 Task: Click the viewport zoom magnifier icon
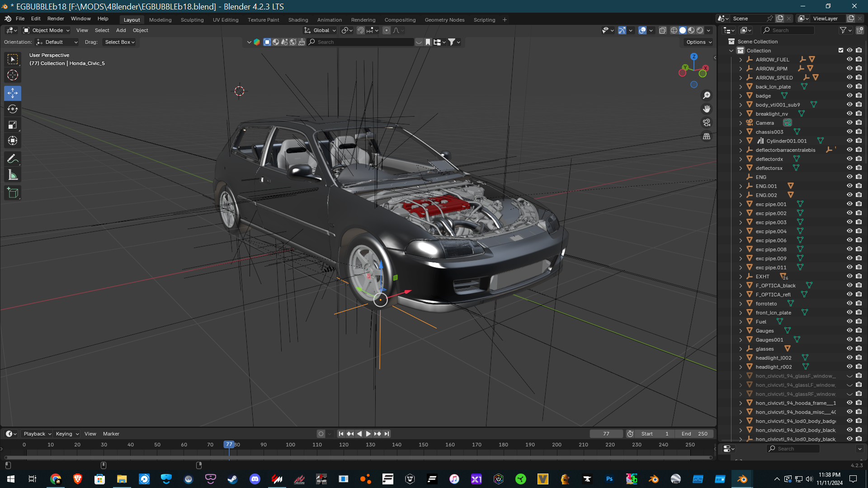click(x=707, y=95)
